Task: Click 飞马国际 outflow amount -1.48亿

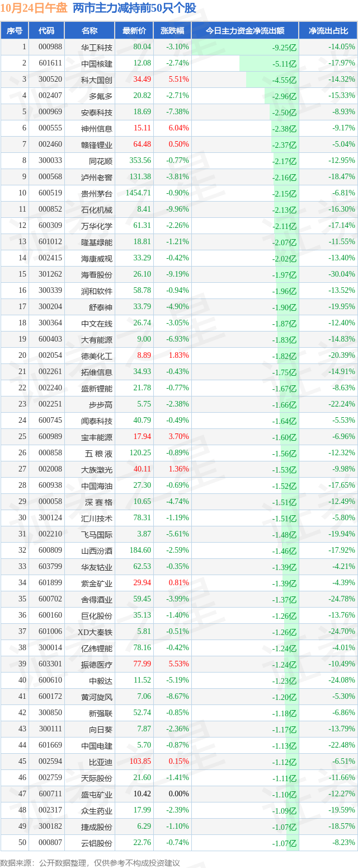Action: [284, 535]
